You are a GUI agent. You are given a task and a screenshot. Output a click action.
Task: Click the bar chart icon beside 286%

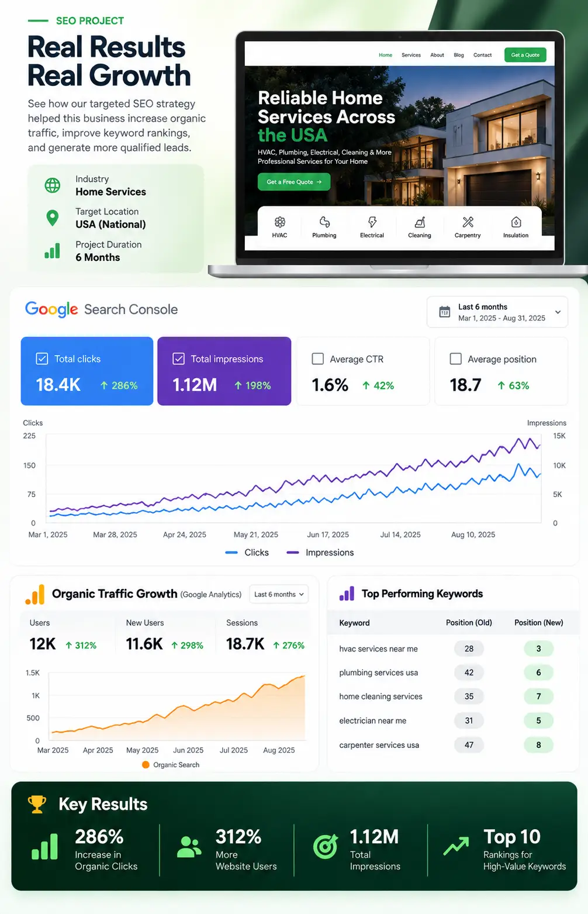coord(44,846)
